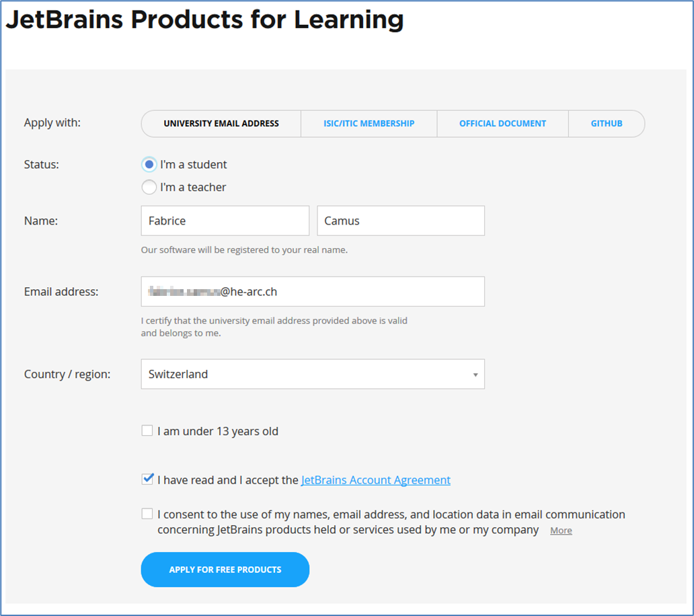Viewport: 694px width, 616px height.
Task: Select the I'm a teacher radio button
Action: [x=149, y=187]
